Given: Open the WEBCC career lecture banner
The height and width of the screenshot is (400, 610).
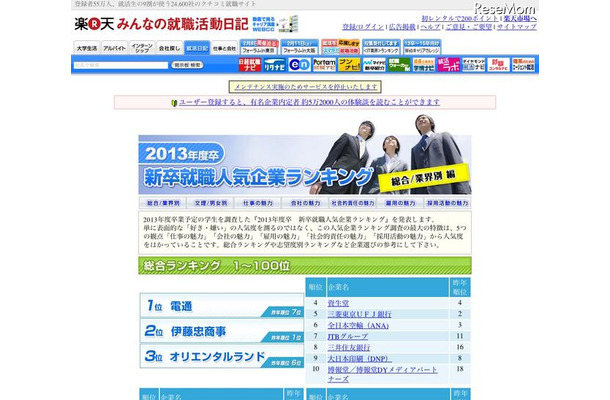Looking at the screenshot, I should 275,24.
